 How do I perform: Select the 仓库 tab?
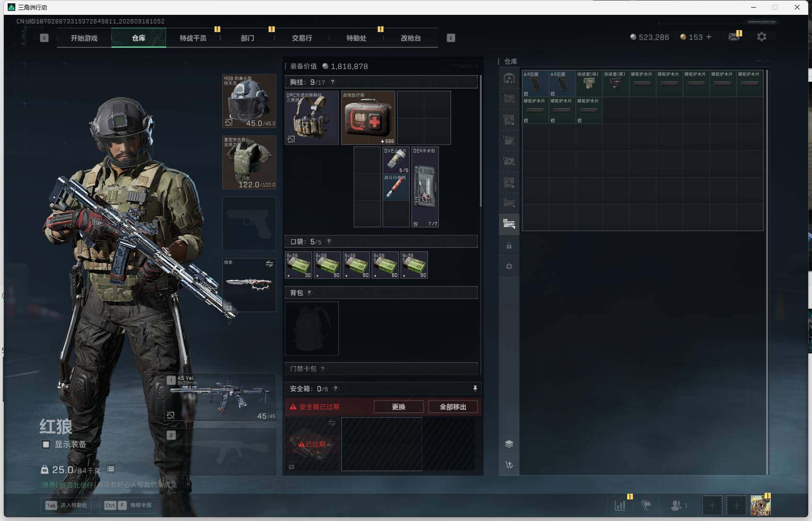[139, 38]
